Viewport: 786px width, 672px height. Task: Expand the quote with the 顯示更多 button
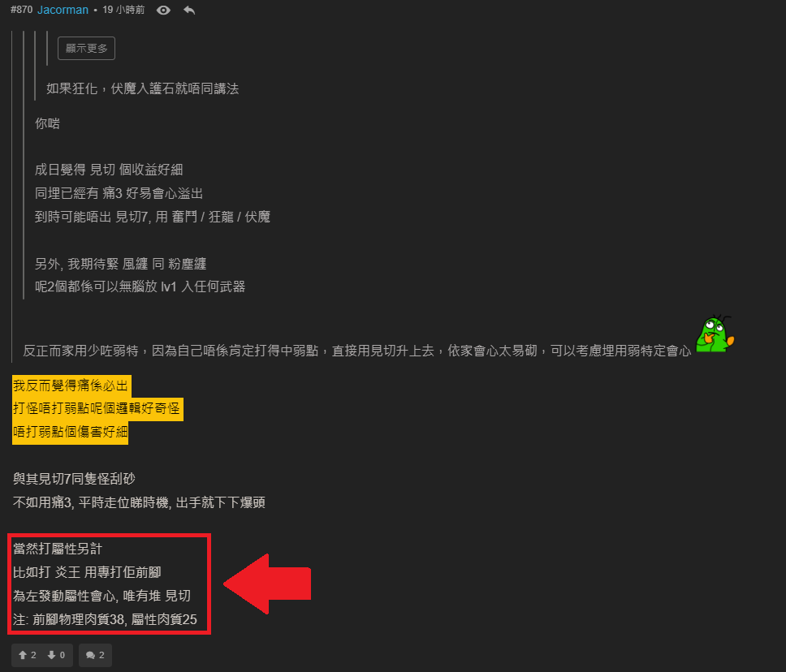point(86,48)
